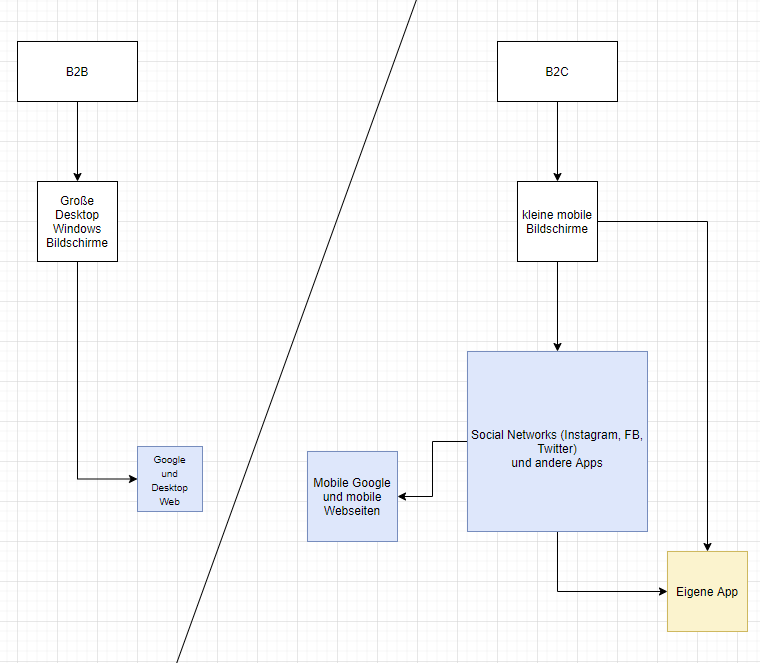This screenshot has height=663, width=760.
Task: Select connector from kleine mobile Bildschirme to Eigene App
Action: coord(707,380)
